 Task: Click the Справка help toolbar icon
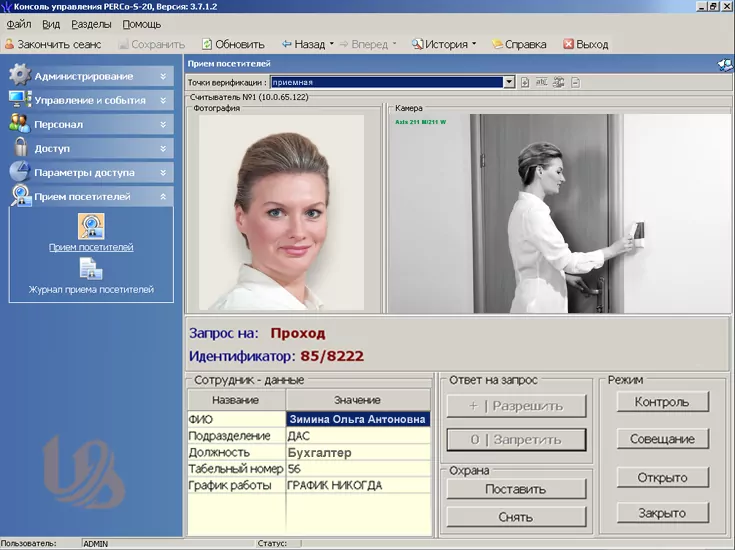point(496,44)
